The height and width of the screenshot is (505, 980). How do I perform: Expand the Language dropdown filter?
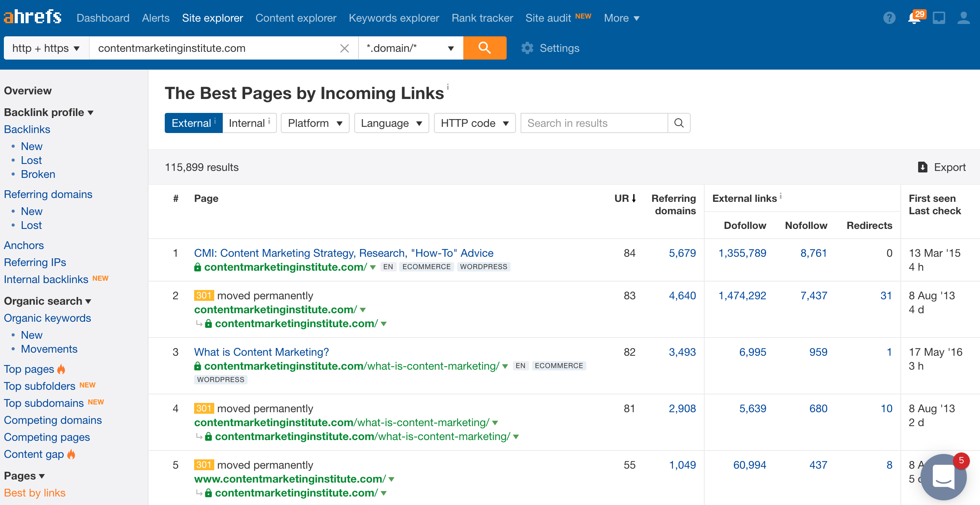pos(391,123)
